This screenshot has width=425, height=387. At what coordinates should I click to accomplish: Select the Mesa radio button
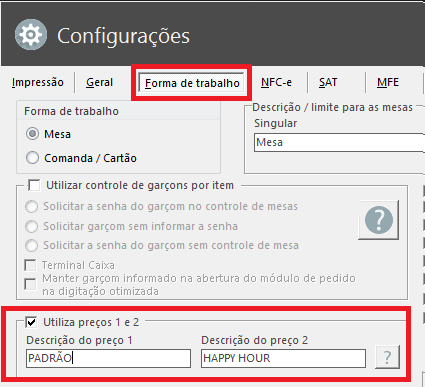pos(32,134)
